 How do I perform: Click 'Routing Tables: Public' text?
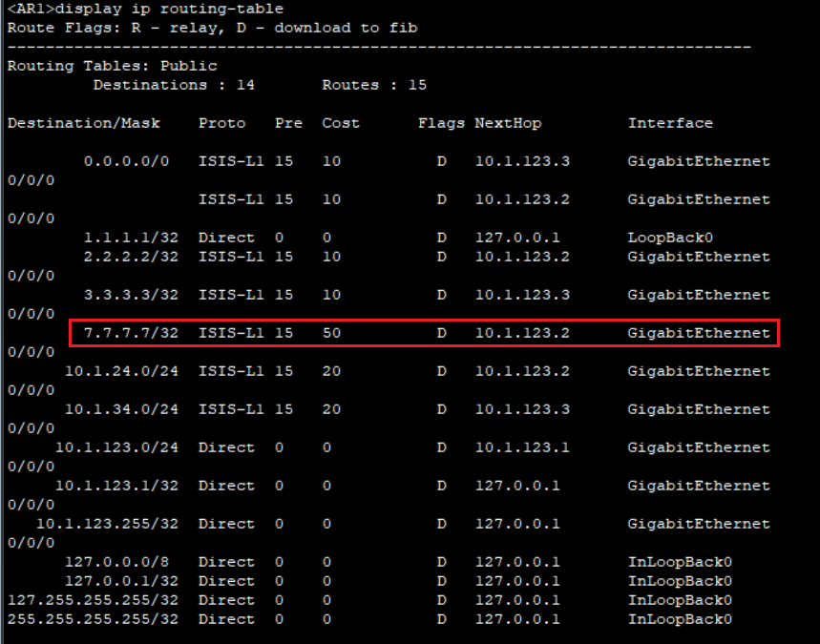(112, 66)
